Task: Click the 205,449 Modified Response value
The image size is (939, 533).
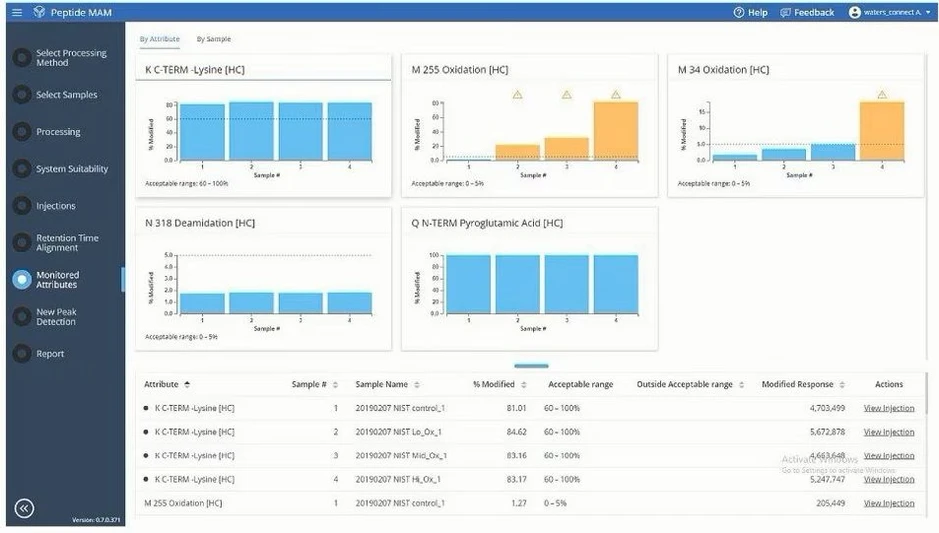Action: [831, 503]
